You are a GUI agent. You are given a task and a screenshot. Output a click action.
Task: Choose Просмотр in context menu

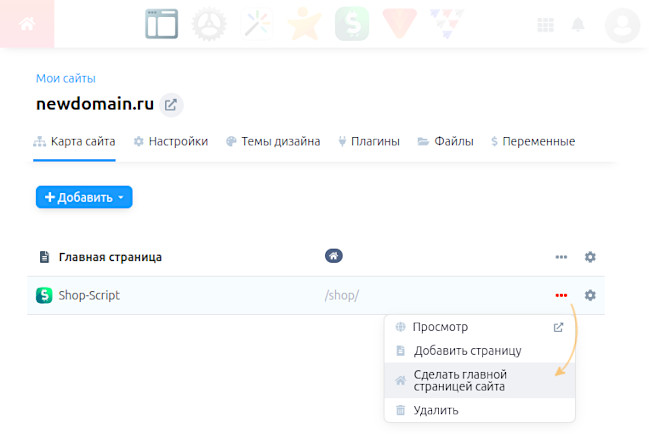tap(440, 327)
